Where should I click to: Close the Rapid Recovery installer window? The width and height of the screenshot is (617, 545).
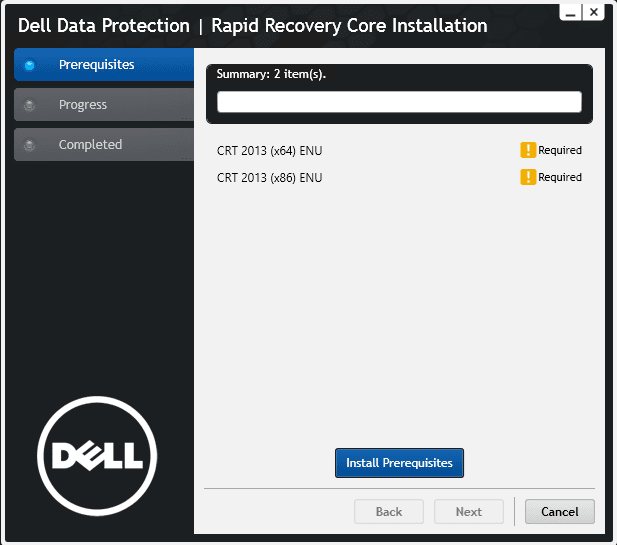coord(593,12)
